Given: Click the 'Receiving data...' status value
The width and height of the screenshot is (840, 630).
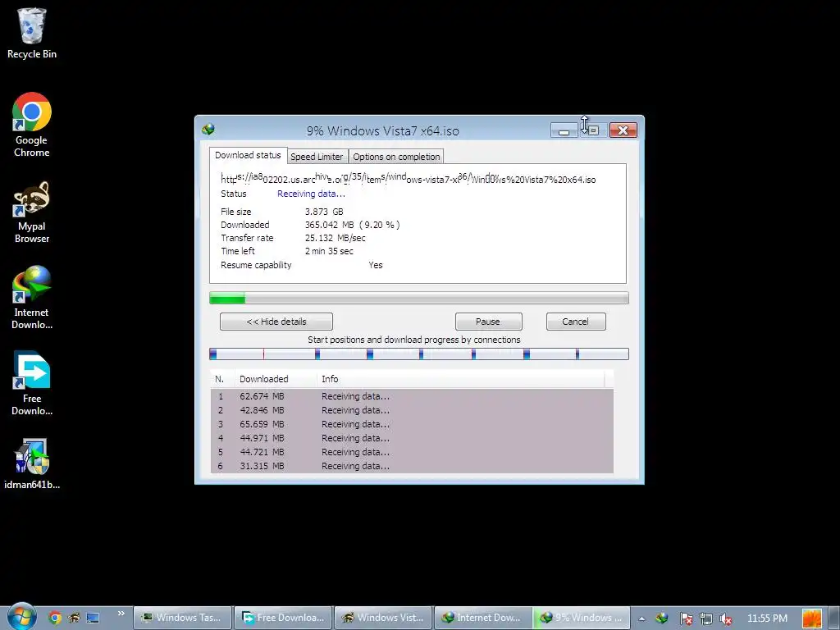Looking at the screenshot, I should coord(311,194).
